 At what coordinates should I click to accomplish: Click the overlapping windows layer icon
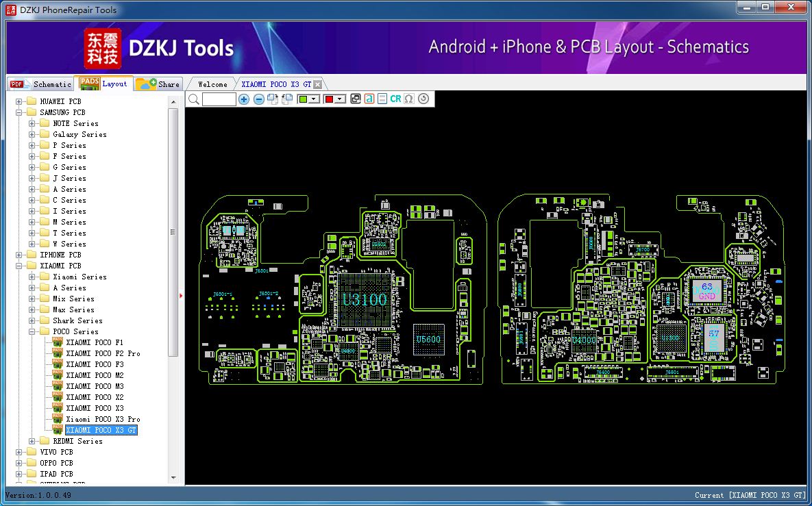[x=355, y=99]
